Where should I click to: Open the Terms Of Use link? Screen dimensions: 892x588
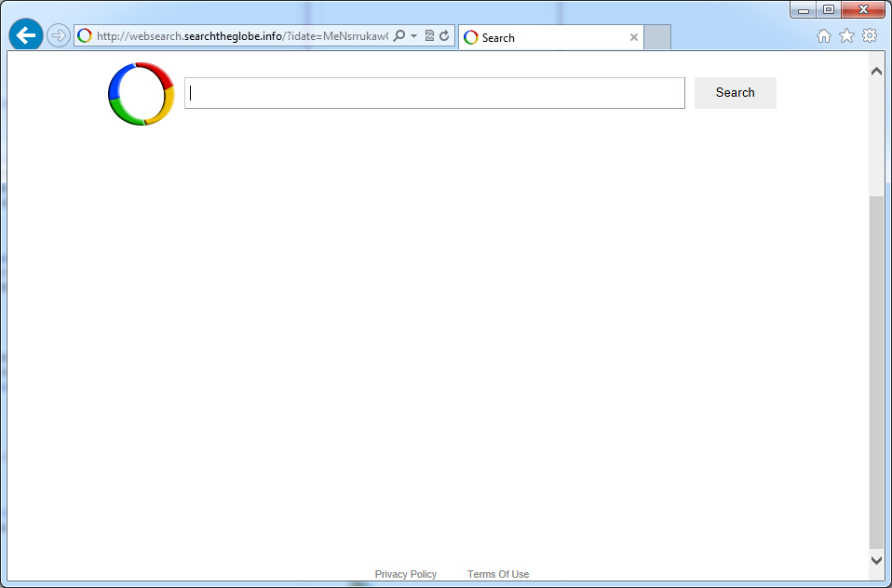pyautogui.click(x=498, y=574)
